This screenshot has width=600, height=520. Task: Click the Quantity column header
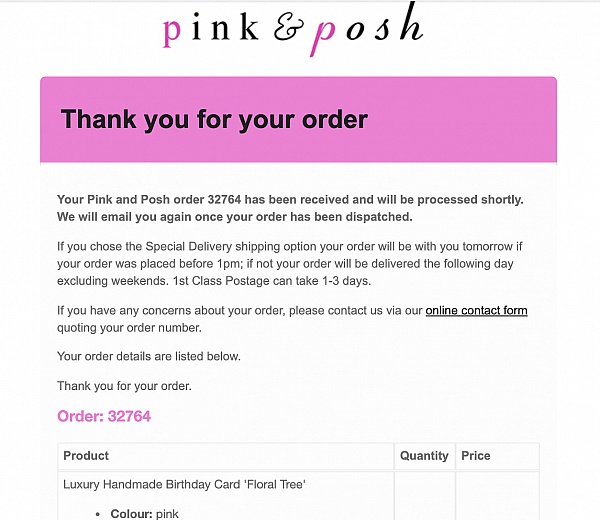(x=424, y=456)
